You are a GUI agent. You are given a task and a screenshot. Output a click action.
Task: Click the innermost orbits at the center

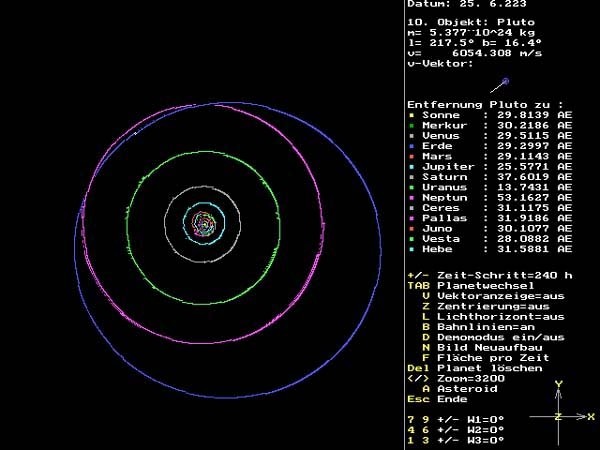tap(204, 224)
